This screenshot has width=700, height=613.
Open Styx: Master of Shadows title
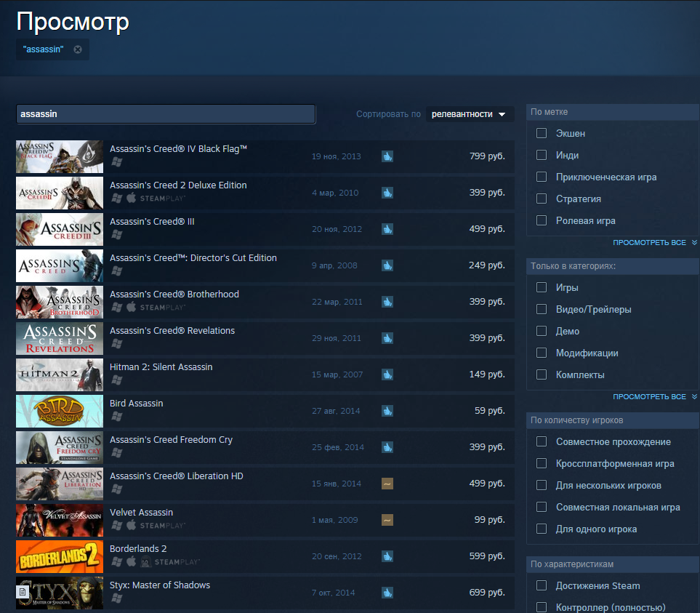point(160,585)
